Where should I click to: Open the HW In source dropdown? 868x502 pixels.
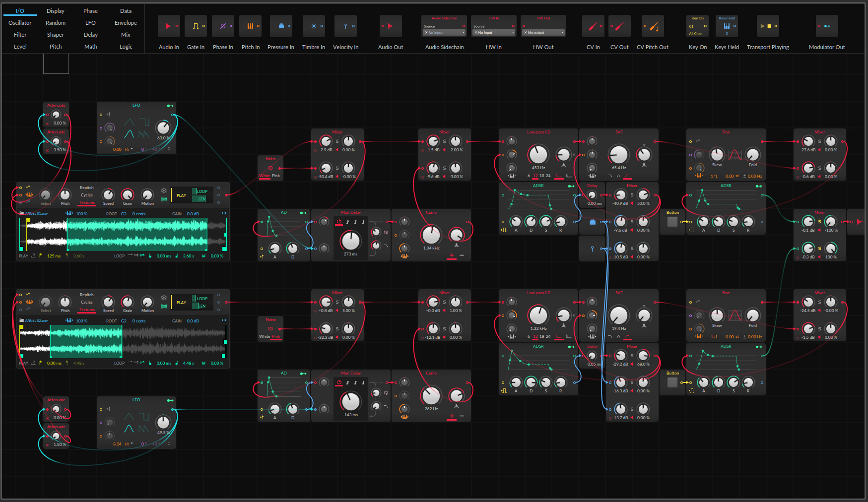[494, 33]
